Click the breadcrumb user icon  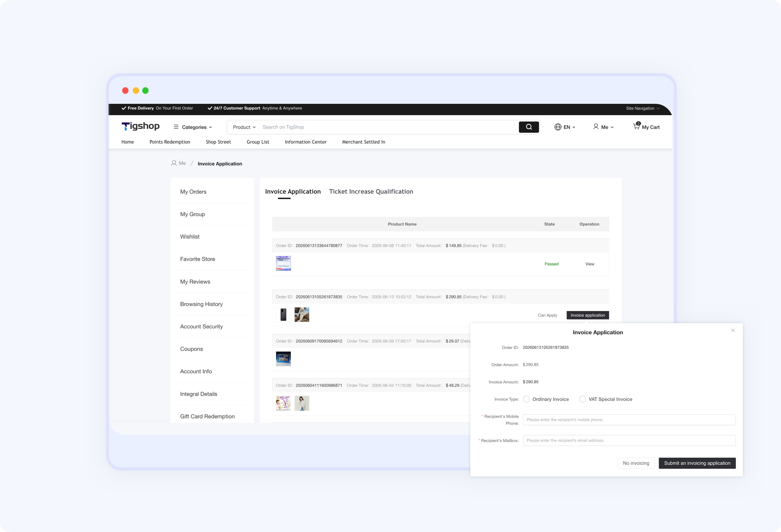(174, 163)
